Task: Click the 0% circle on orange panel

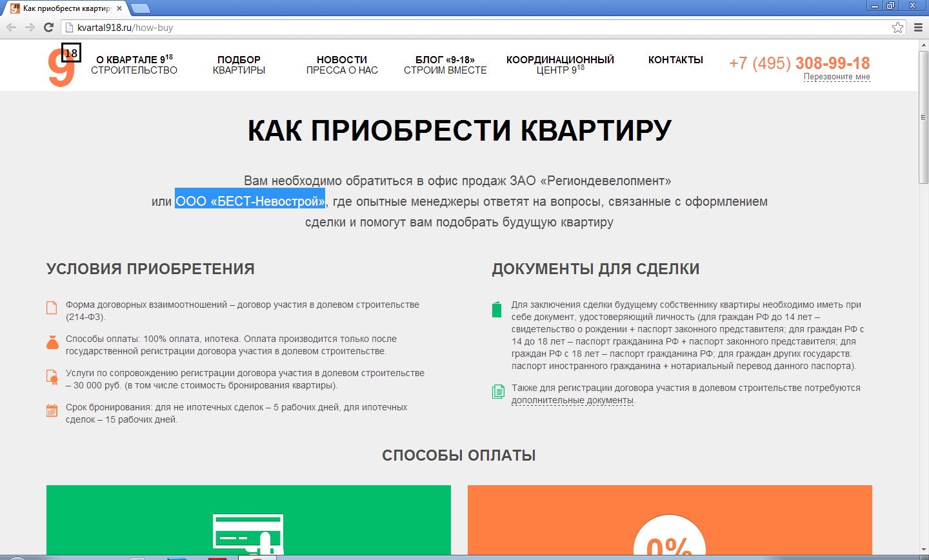Action: click(670, 535)
